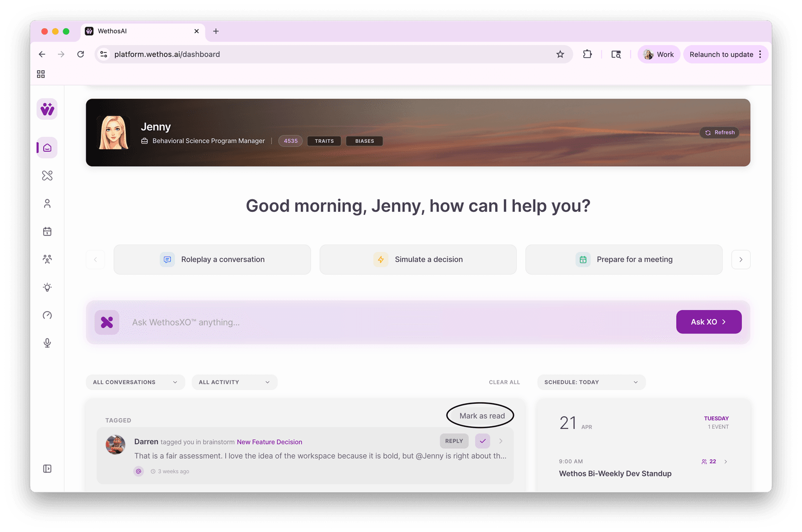This screenshot has height=532, width=802.
Task: Open a new browser tab
Action: (216, 31)
